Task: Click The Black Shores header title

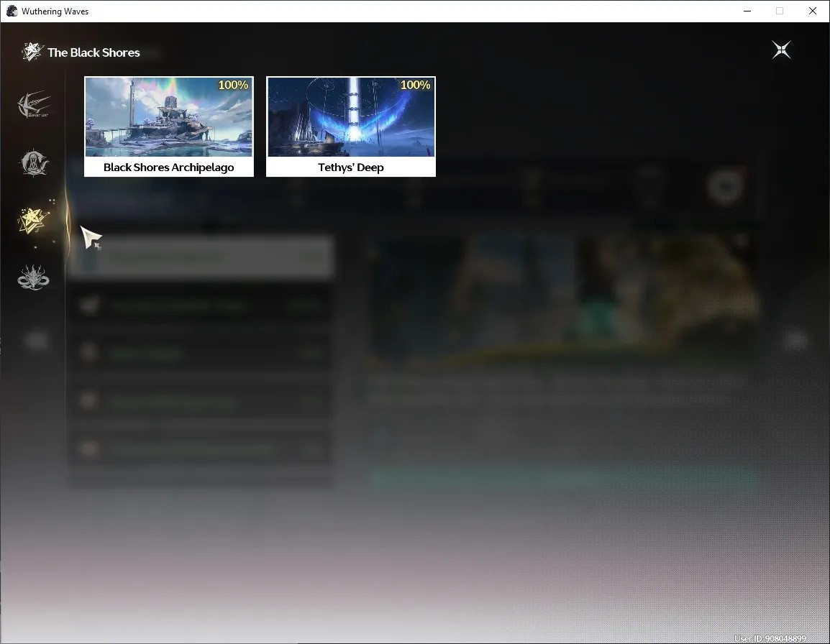Action: click(x=94, y=52)
